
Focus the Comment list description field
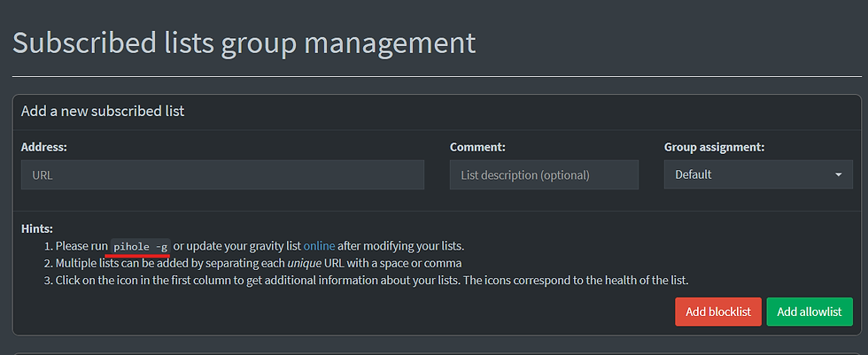pos(544,174)
